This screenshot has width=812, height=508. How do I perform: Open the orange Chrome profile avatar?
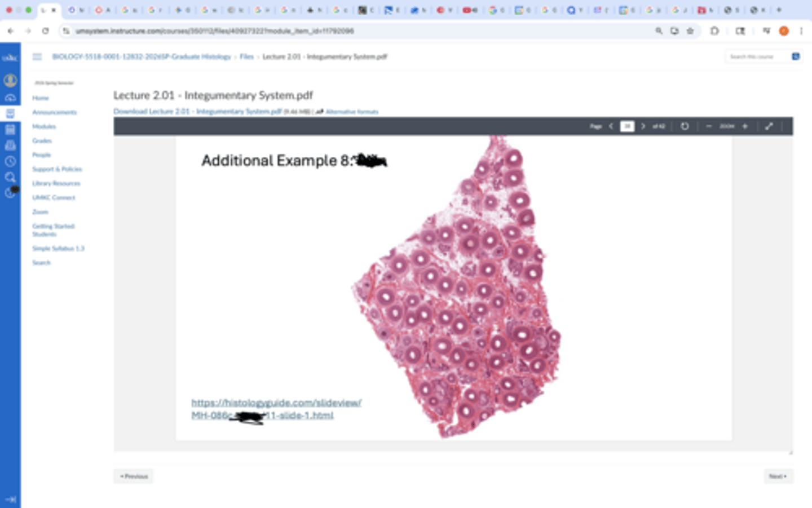(784, 31)
